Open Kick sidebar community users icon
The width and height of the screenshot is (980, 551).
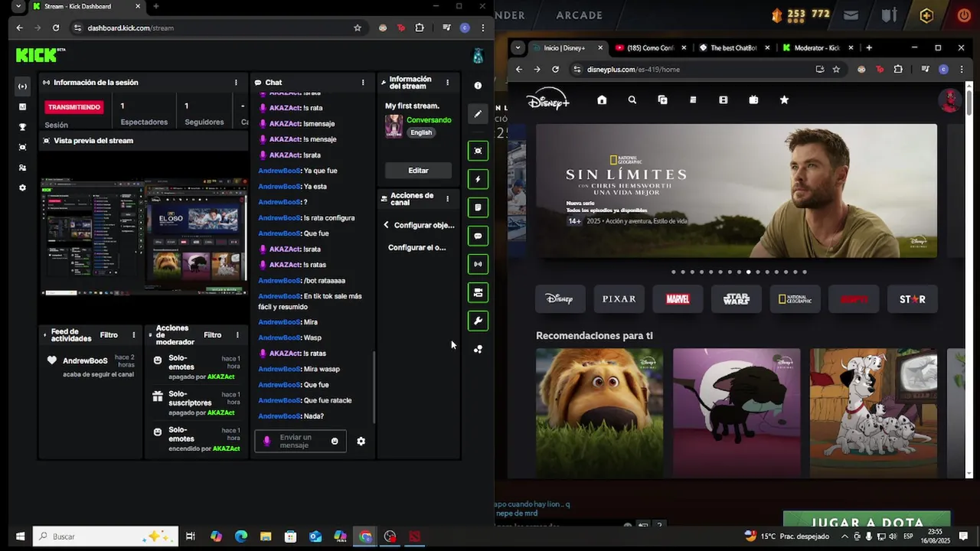click(x=22, y=168)
